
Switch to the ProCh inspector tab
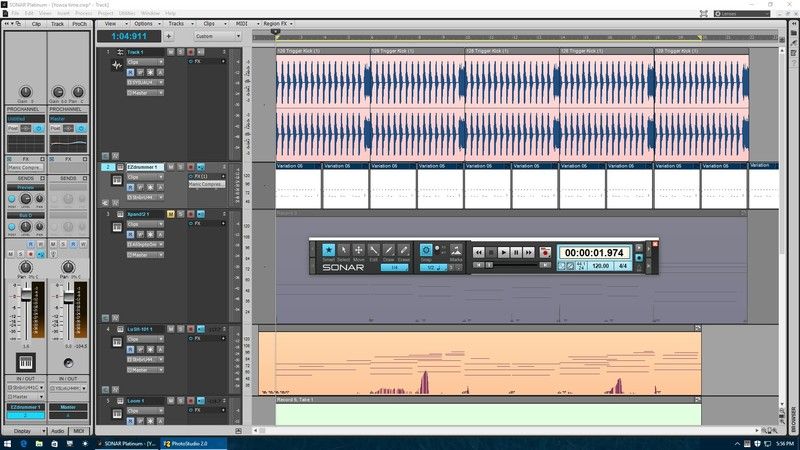pos(80,22)
